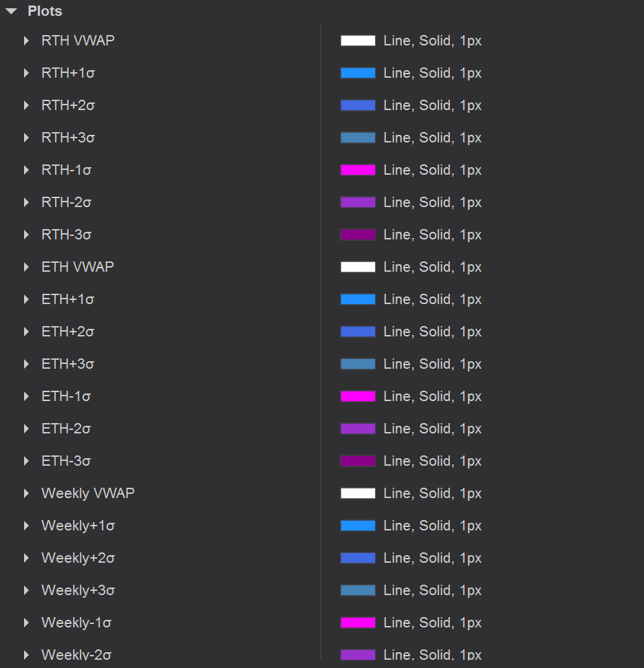The width and height of the screenshot is (644, 668).
Task: Change the RTH-1σ magenta color swatch
Action: pyautogui.click(x=358, y=170)
